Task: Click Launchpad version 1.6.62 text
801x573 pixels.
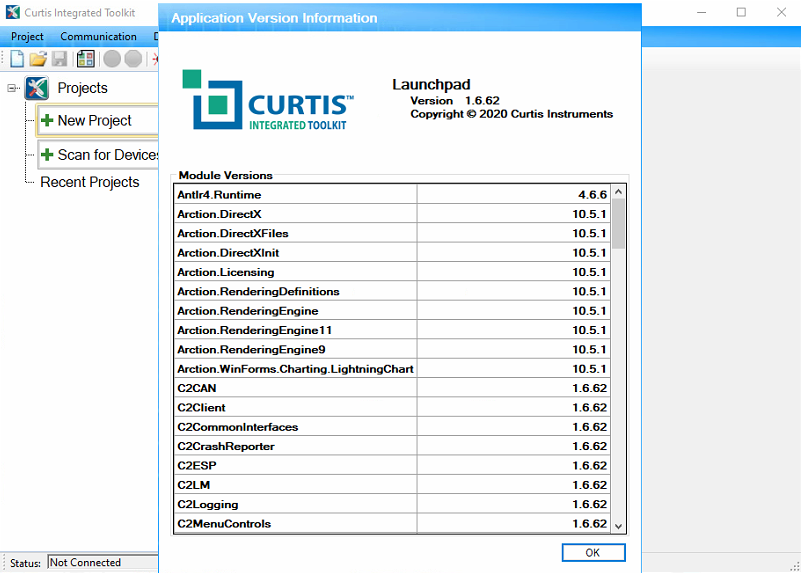Action: tap(455, 101)
